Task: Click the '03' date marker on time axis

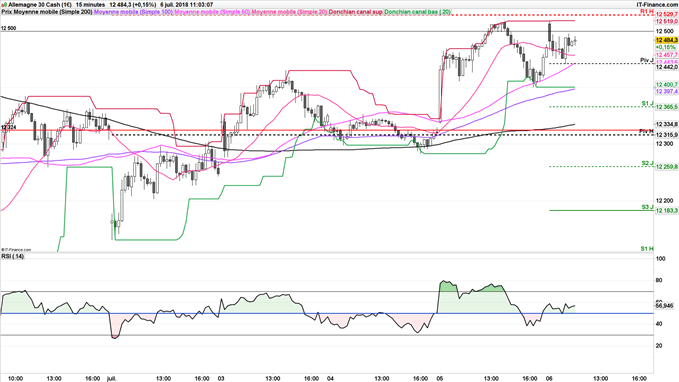Action: 221,379
